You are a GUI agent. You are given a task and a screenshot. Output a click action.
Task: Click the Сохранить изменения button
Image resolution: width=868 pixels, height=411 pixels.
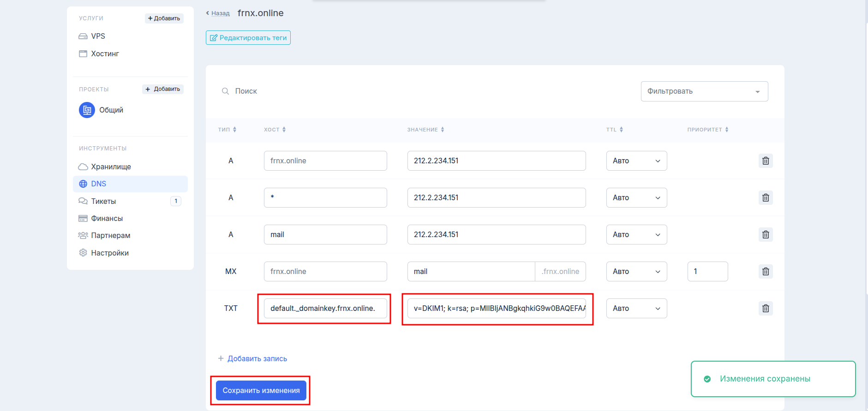[x=261, y=390]
